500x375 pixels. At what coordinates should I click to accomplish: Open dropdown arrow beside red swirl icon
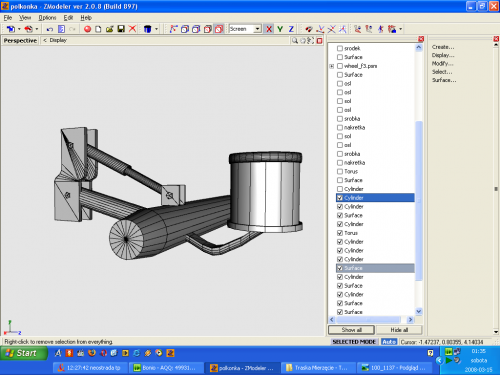37,29
